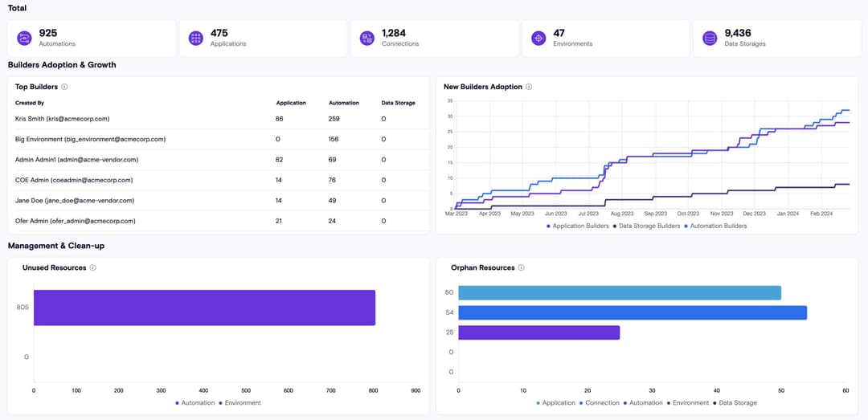Toggle Connection in the Orphan Resources legend
868x420 pixels.
tap(600, 403)
